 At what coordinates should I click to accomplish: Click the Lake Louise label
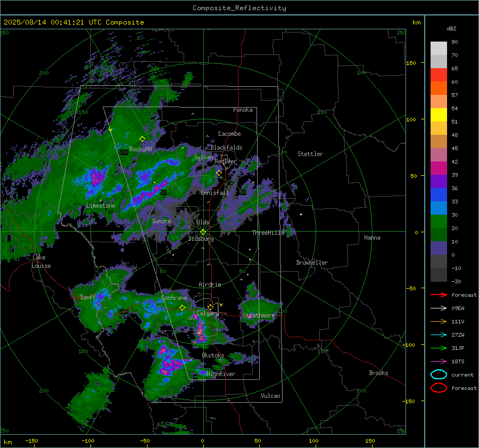(41, 262)
